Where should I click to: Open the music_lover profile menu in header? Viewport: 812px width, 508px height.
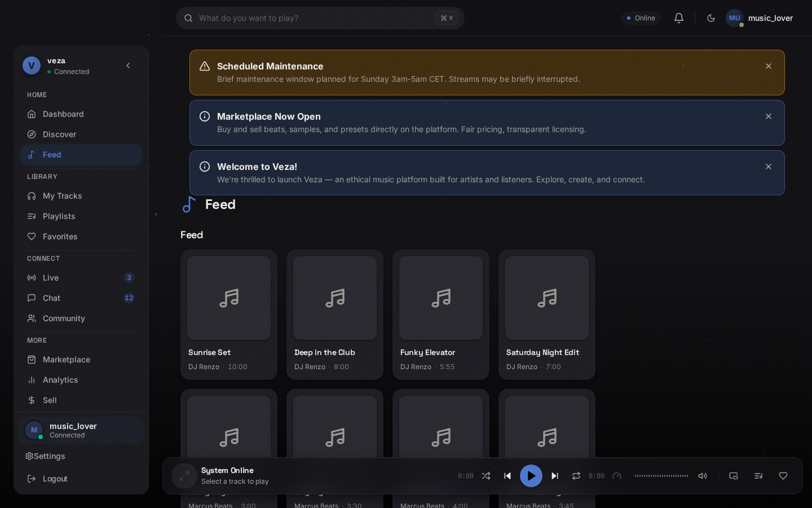click(x=760, y=18)
